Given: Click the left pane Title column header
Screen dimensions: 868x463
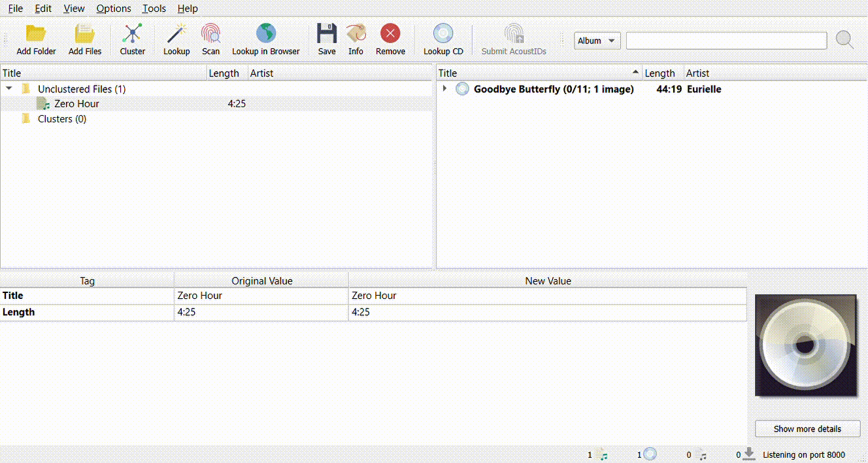Looking at the screenshot, I should point(104,73).
